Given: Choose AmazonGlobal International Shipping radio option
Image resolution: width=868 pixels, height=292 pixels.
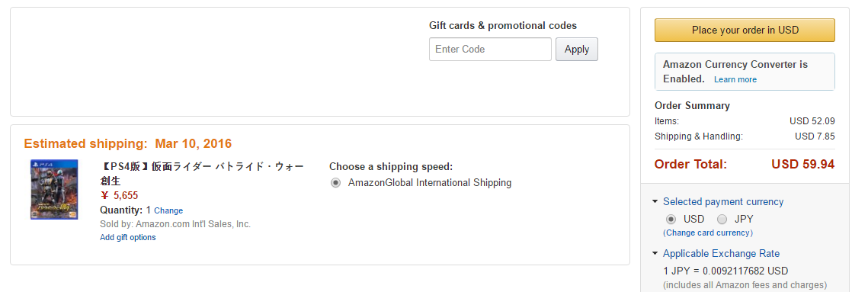Looking at the screenshot, I should (335, 183).
